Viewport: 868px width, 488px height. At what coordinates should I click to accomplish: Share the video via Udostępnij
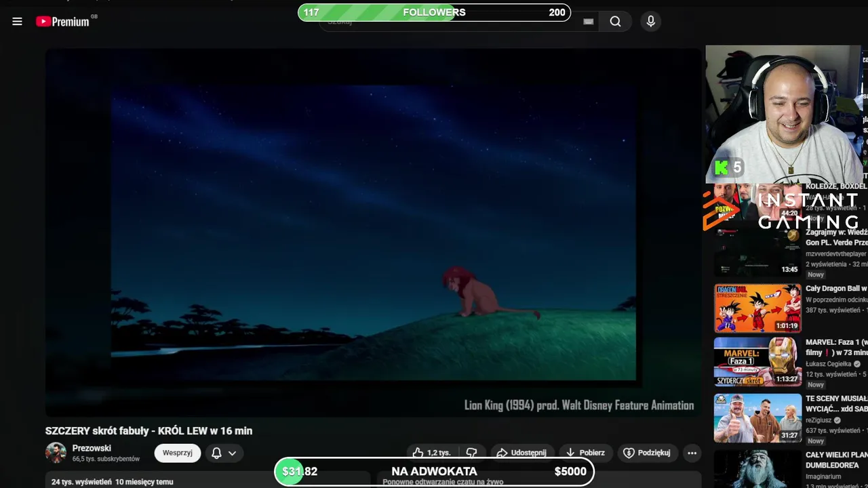click(x=521, y=453)
